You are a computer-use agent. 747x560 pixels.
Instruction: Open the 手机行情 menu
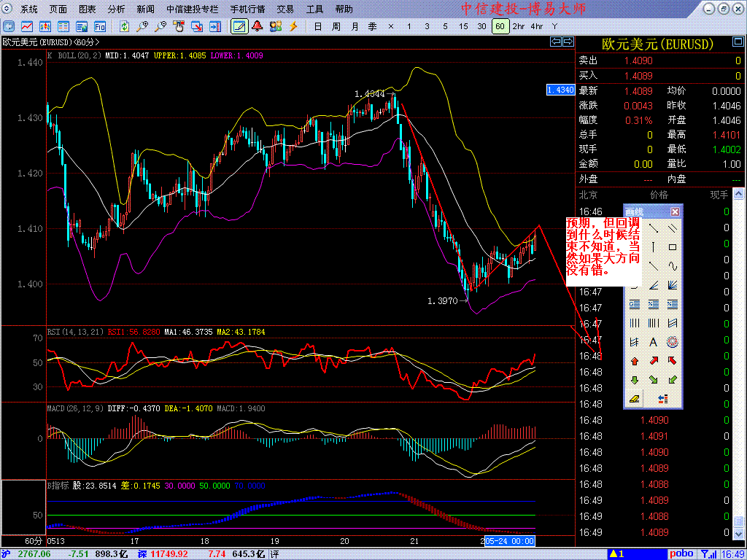247,9
